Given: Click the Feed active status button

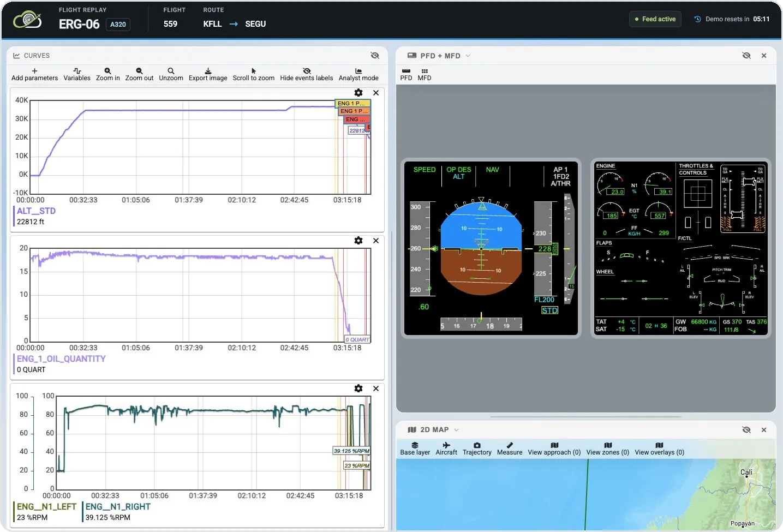Looking at the screenshot, I should tap(655, 19).
